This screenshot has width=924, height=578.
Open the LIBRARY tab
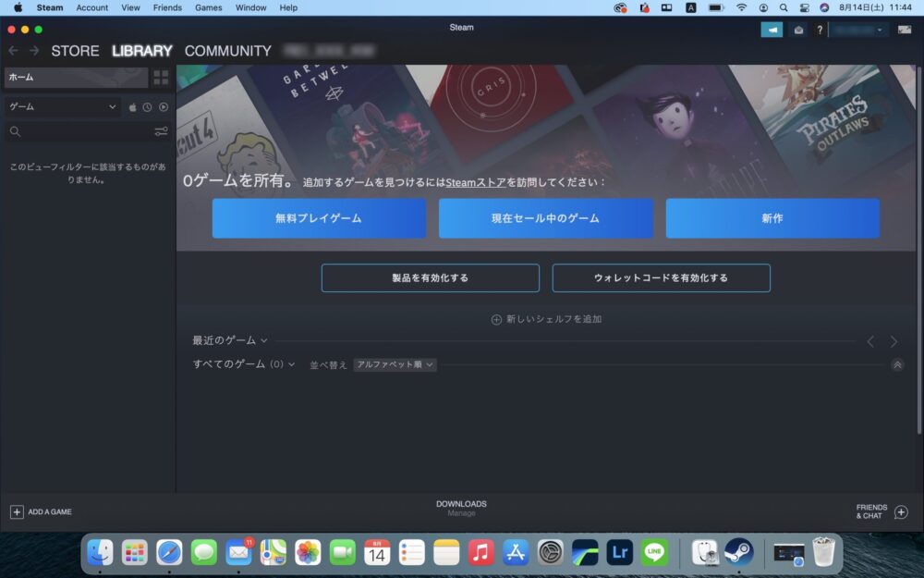pyautogui.click(x=142, y=51)
